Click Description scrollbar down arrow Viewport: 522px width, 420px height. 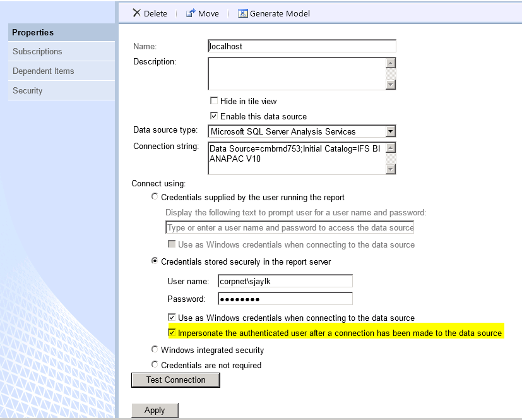coord(391,85)
